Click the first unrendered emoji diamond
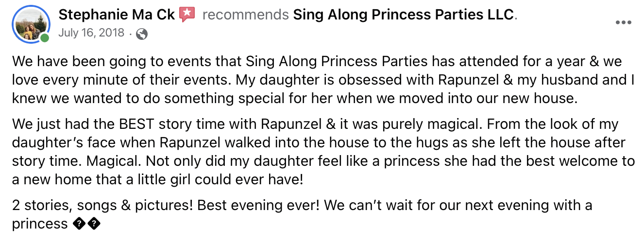Screen dimensions: 644x247 79,224
